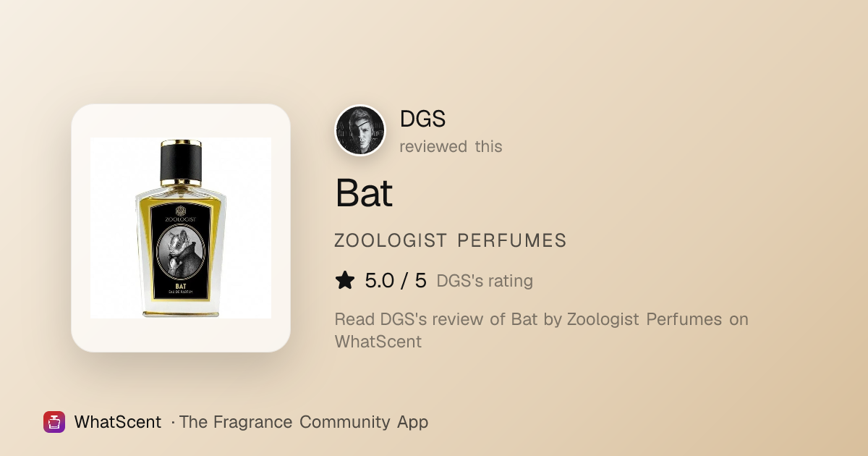
Task: Click 'The Fragrance Community App' tagline
Action: [304, 422]
